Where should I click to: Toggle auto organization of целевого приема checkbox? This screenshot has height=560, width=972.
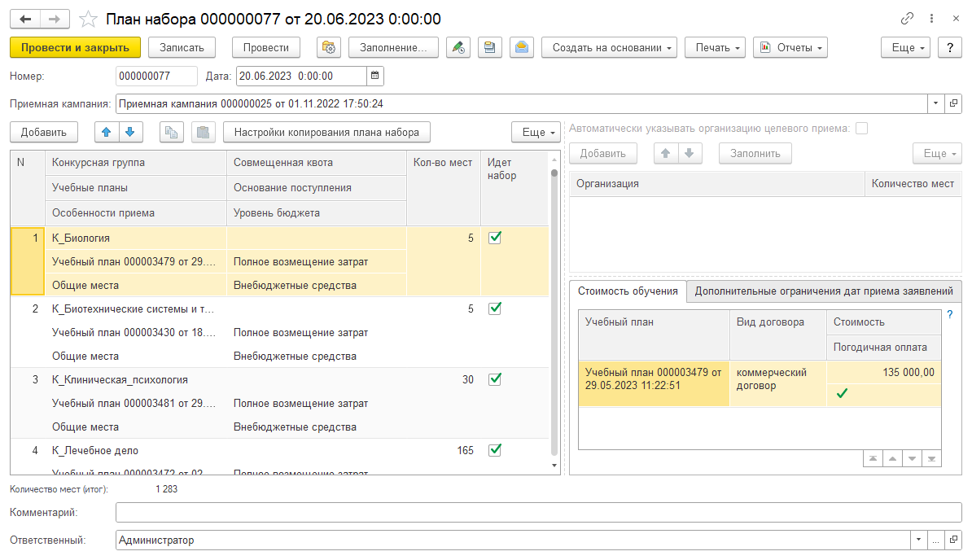click(861, 129)
